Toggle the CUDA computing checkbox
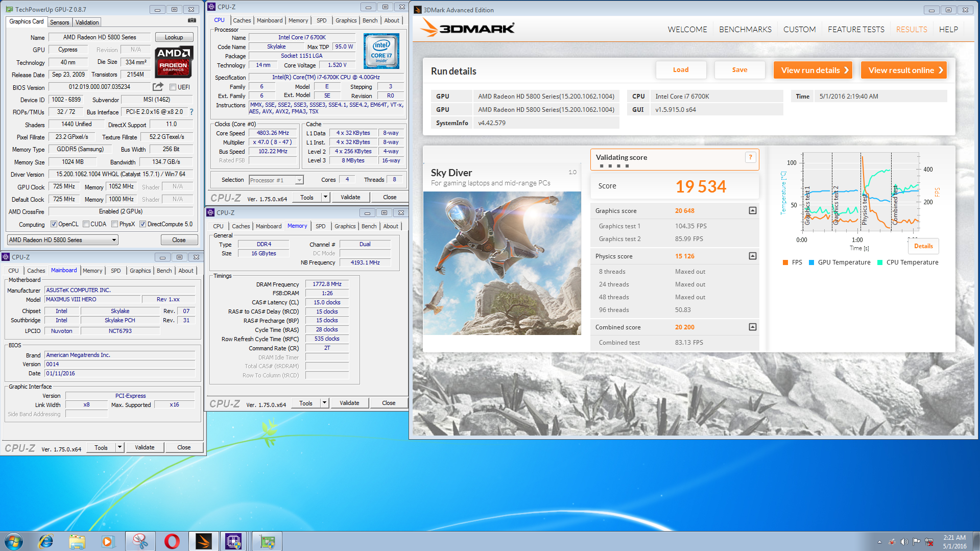 coord(86,224)
